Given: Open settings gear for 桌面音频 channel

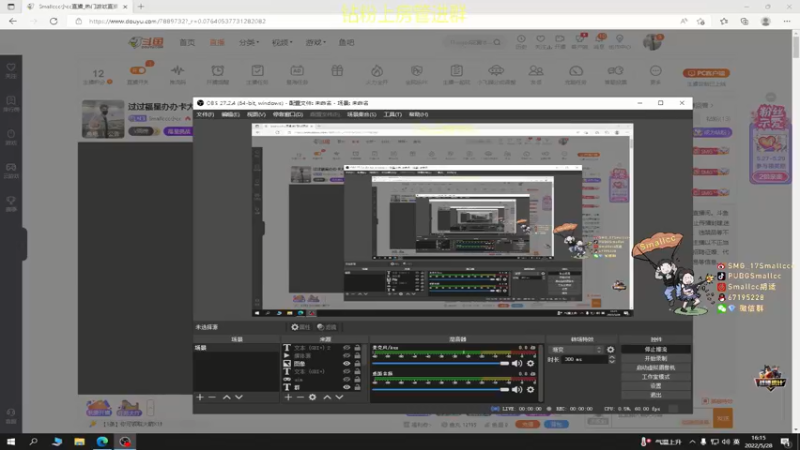Looking at the screenshot, I should click(x=531, y=389).
